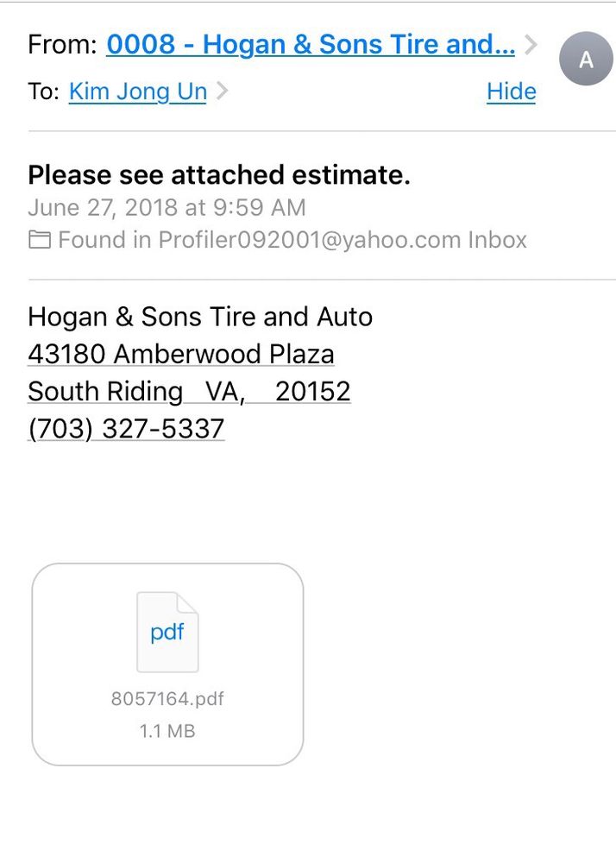Tap the attachment filename 8057164.pdf
The width and height of the screenshot is (616, 863).
point(167,699)
